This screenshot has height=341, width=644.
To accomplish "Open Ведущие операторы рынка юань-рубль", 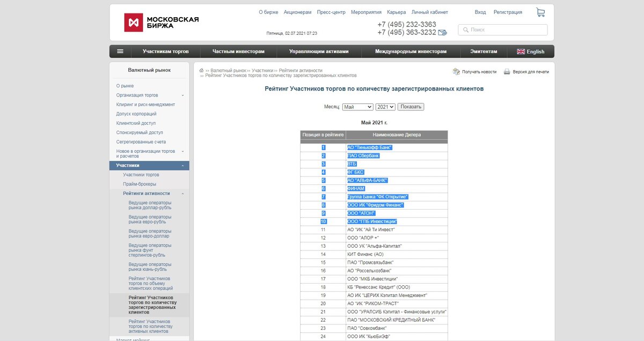I will (x=150, y=267).
